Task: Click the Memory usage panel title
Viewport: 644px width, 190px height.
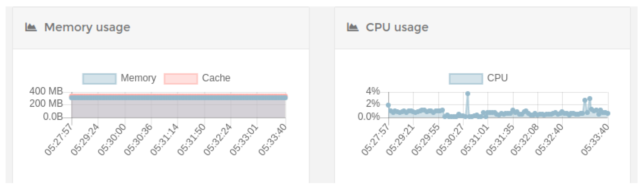Action: click(87, 27)
